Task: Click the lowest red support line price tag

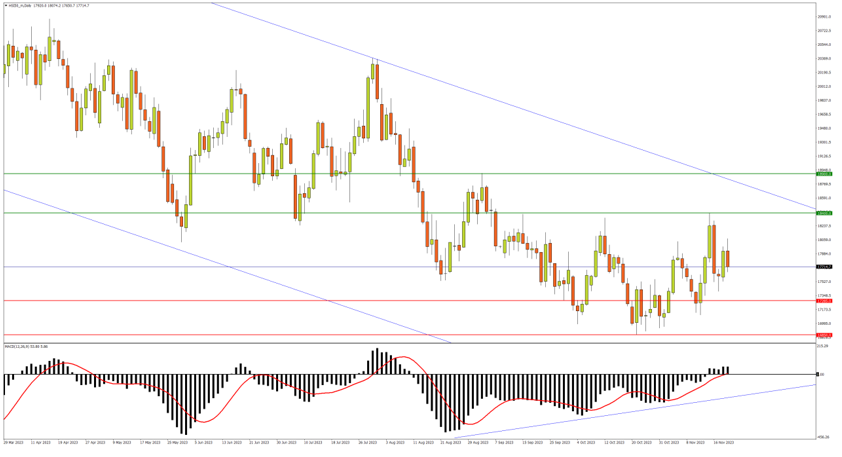Action: [824, 335]
